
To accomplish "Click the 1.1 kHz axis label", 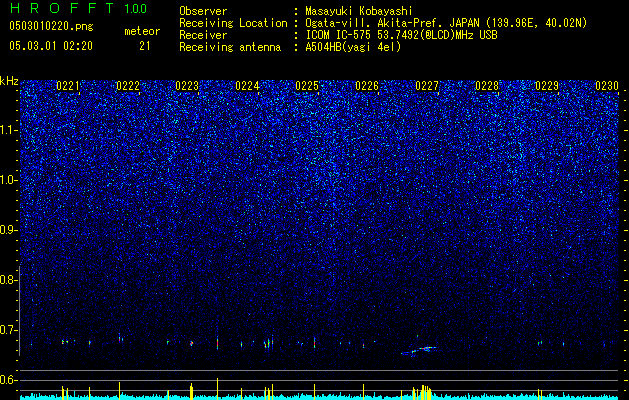I will click(8, 130).
